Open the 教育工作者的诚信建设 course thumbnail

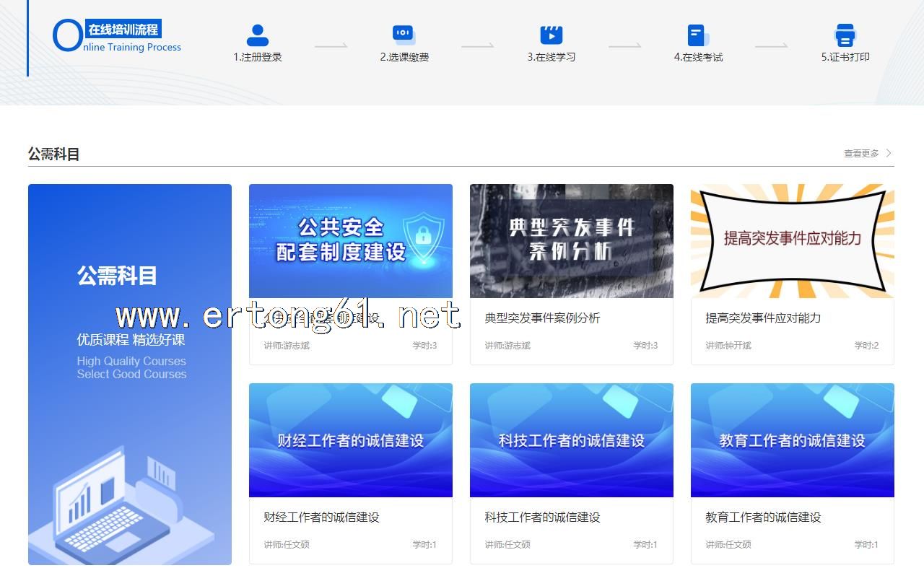[x=793, y=440]
